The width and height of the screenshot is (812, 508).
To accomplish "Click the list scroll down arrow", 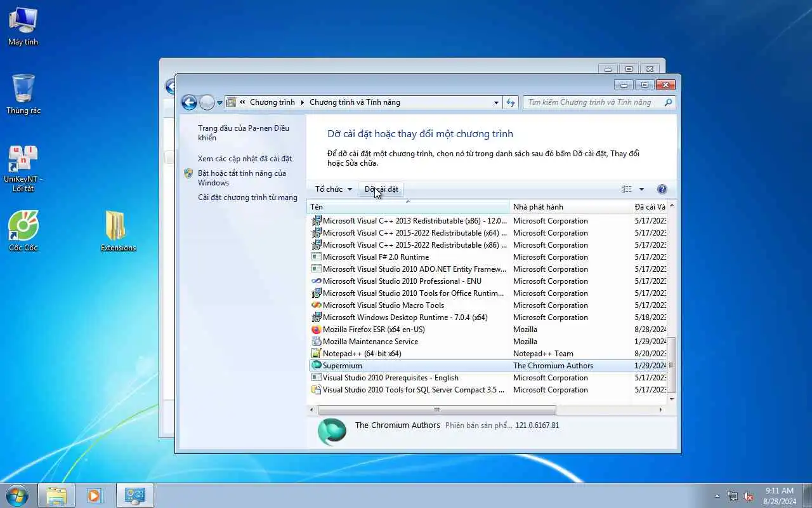I will 672,399.
